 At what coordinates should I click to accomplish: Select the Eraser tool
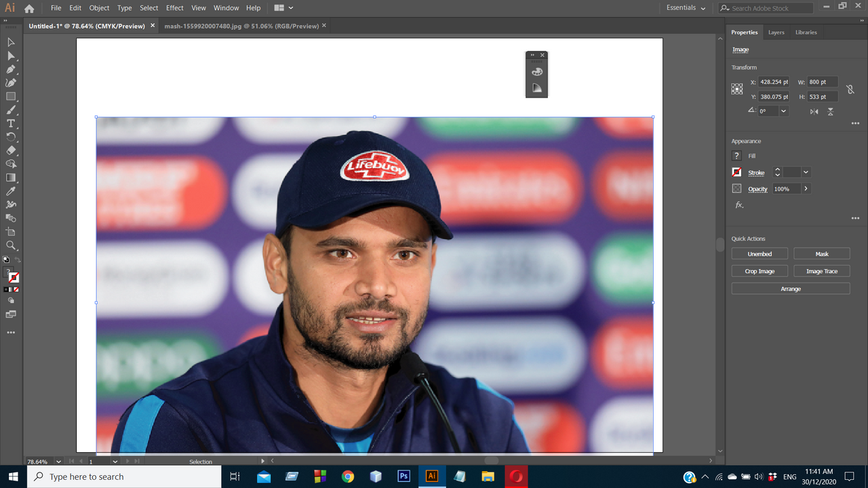point(11,150)
